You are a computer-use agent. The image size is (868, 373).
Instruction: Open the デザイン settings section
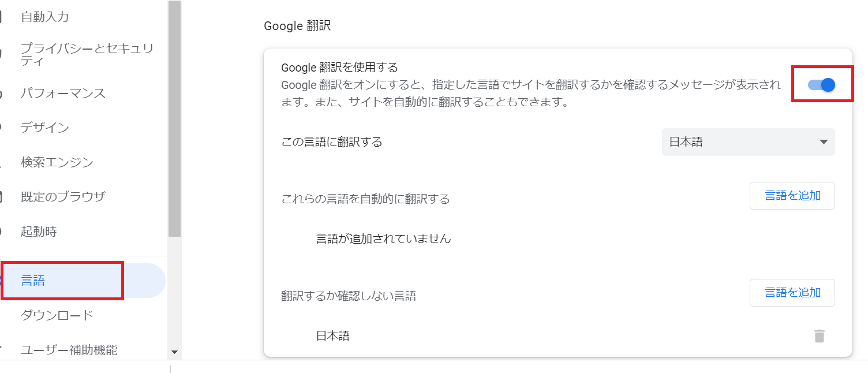45,128
